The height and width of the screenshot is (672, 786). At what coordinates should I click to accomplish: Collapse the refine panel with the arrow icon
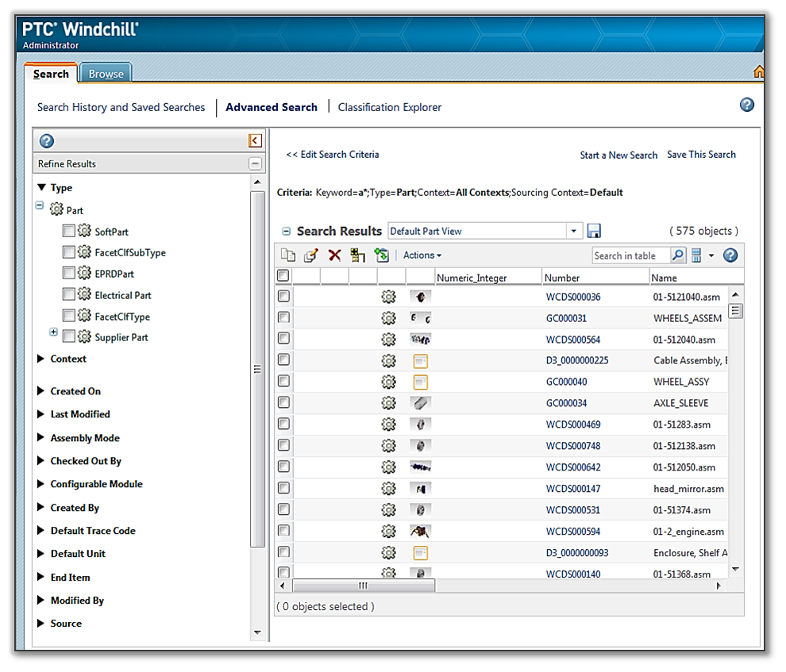[x=255, y=140]
